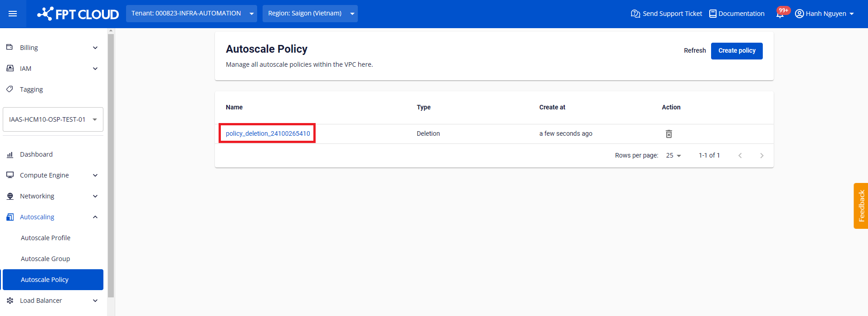Image resolution: width=868 pixels, height=316 pixels.
Task: Collapse the Autoscaling sidebar section
Action: tap(53, 217)
